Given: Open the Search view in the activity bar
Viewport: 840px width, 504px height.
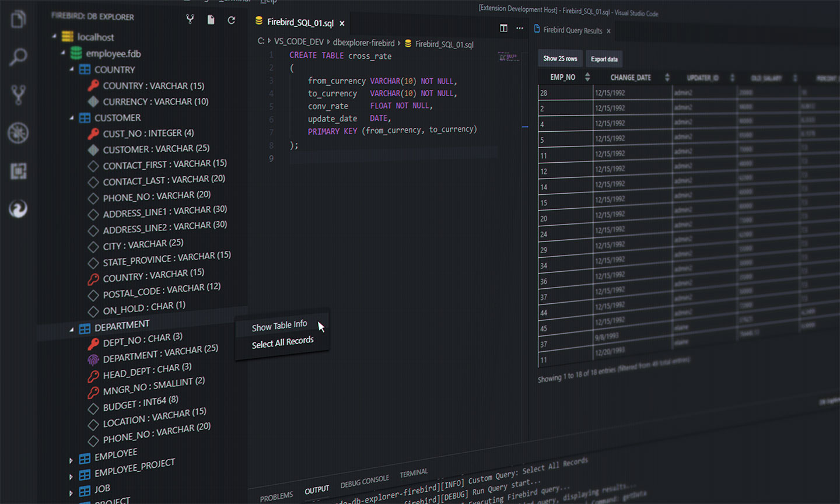Looking at the screenshot, I should point(18,57).
